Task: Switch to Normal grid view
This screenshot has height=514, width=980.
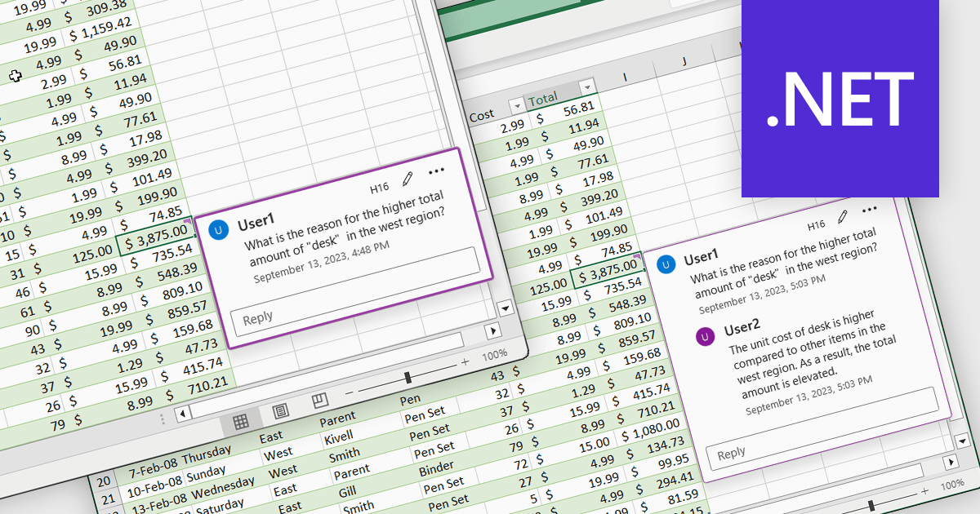Action: point(240,421)
